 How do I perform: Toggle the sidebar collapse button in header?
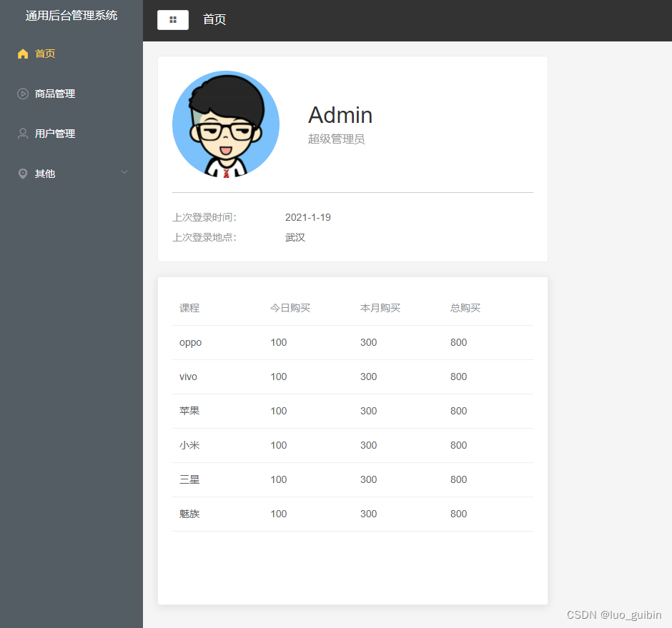coord(172,19)
